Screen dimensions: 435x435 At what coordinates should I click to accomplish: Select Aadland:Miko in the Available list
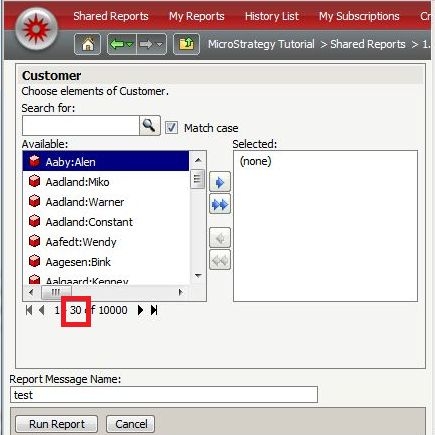[106, 182]
